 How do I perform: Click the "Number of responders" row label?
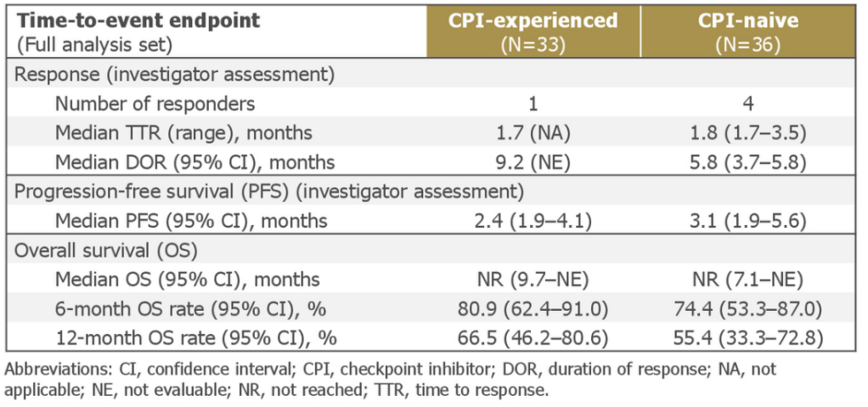[x=155, y=105]
